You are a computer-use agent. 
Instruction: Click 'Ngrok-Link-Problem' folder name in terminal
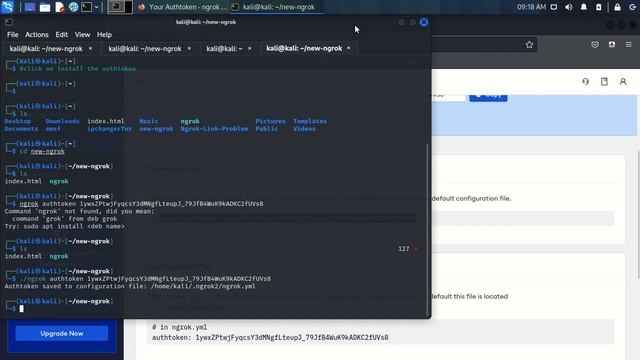coord(214,129)
